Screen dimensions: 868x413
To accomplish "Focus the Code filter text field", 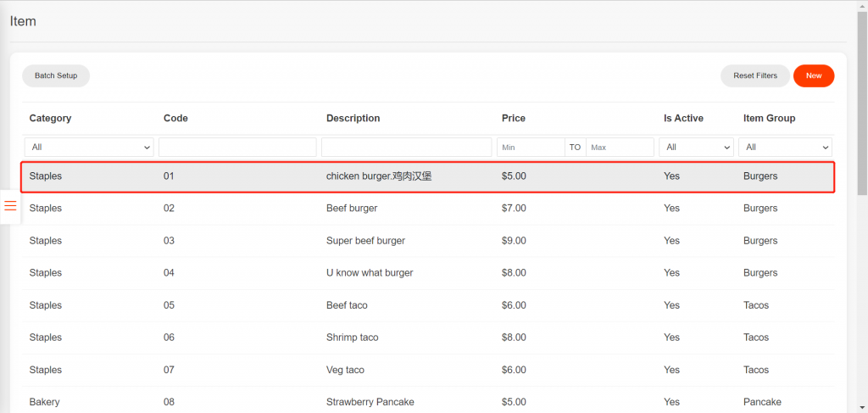I will pyautogui.click(x=236, y=148).
